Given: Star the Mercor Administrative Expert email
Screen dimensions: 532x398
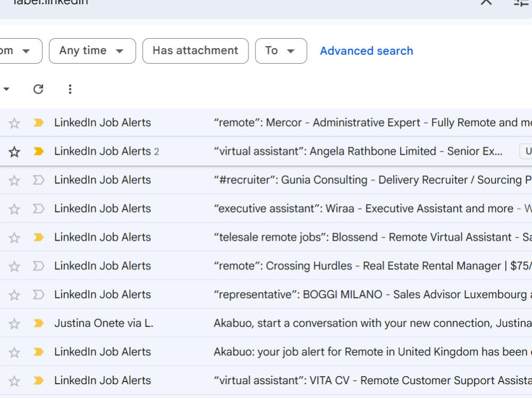Looking at the screenshot, I should coord(14,123).
